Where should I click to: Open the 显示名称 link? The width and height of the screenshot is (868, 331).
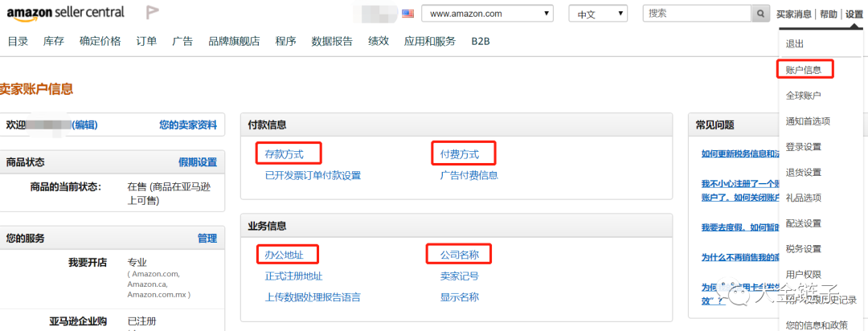(x=460, y=297)
